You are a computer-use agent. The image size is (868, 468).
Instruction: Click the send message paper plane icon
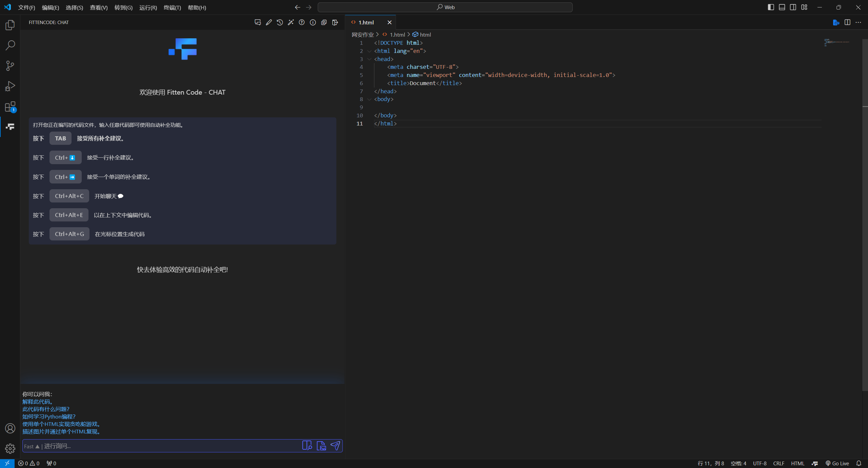pyautogui.click(x=335, y=446)
